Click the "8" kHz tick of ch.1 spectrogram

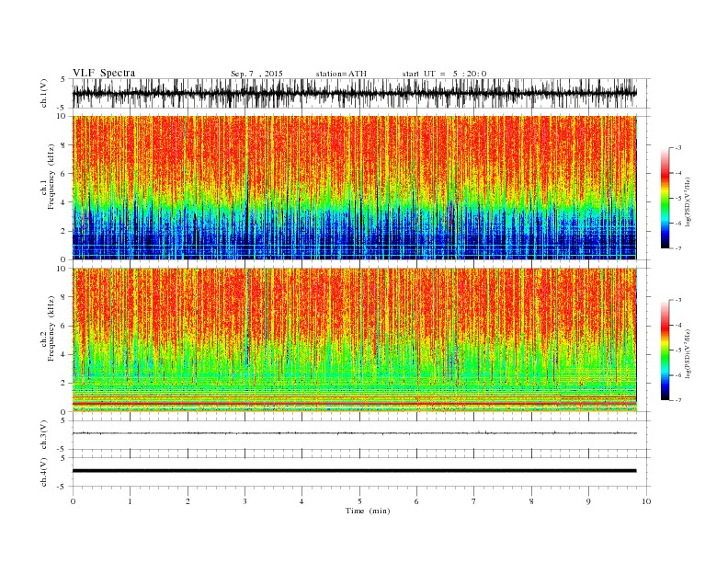[x=64, y=145]
